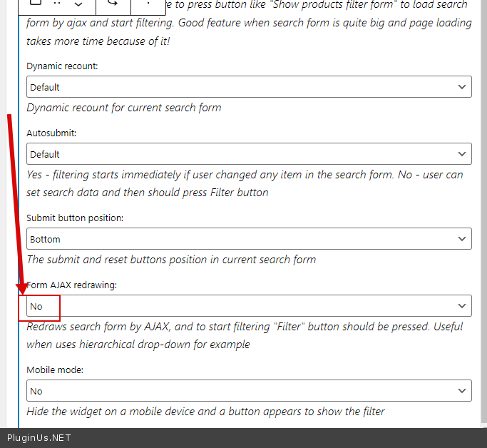The image size is (487, 448).
Task: Move block down with the chevron arrow
Action: point(78,4)
